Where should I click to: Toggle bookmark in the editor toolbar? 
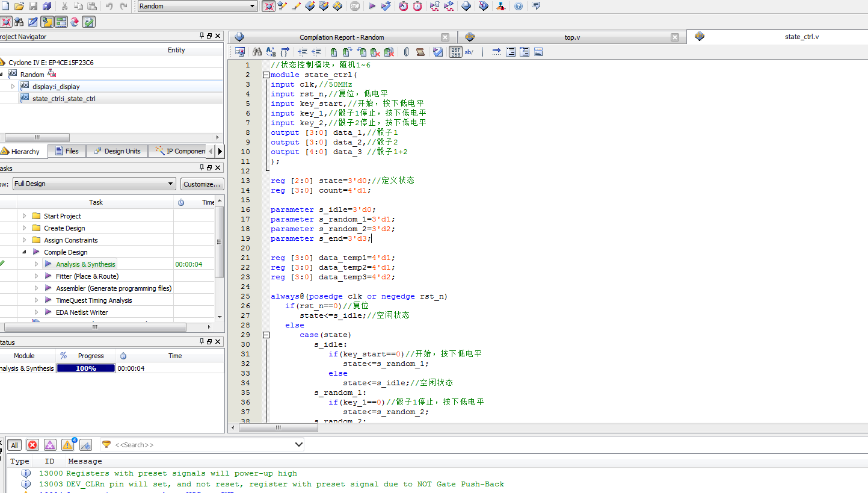click(x=334, y=52)
